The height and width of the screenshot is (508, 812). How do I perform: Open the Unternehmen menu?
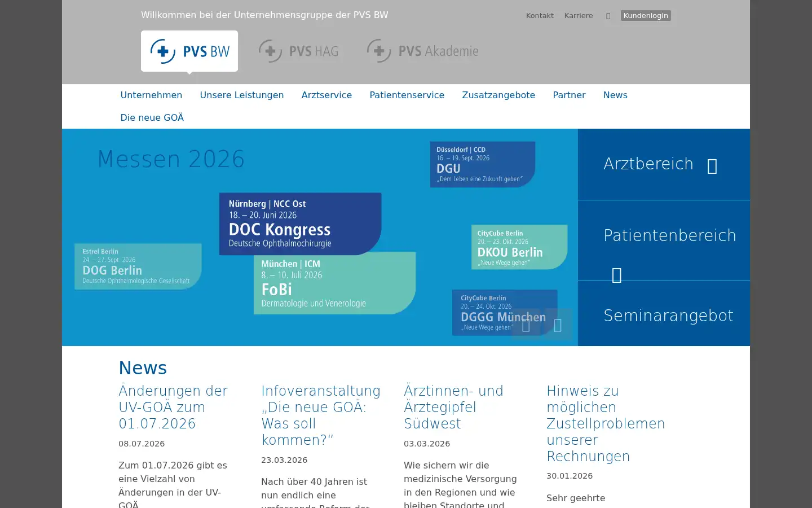[151, 95]
